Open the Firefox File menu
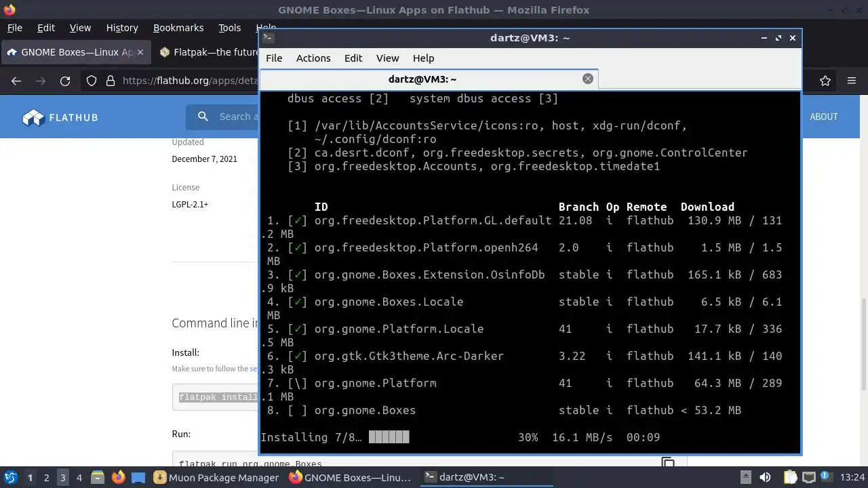868x488 pixels. (14, 28)
